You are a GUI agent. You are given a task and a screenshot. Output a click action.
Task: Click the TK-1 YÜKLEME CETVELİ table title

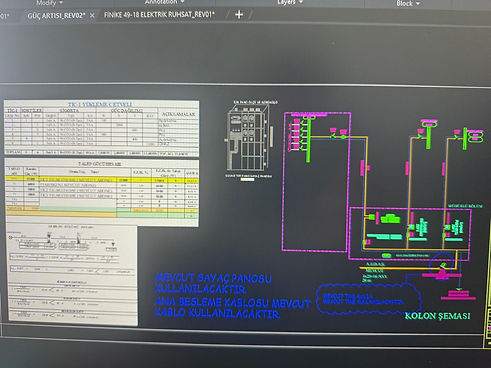(x=100, y=104)
